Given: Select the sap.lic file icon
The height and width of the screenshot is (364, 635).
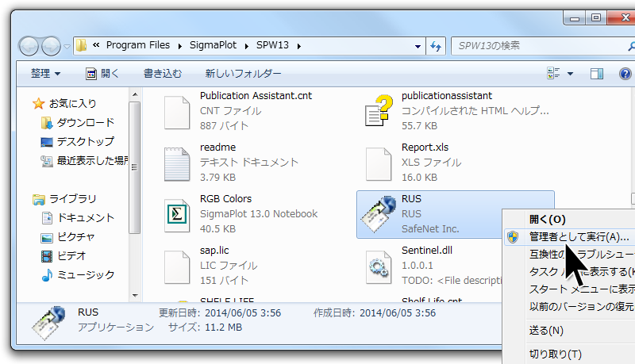Looking at the screenshot, I should coord(177,267).
